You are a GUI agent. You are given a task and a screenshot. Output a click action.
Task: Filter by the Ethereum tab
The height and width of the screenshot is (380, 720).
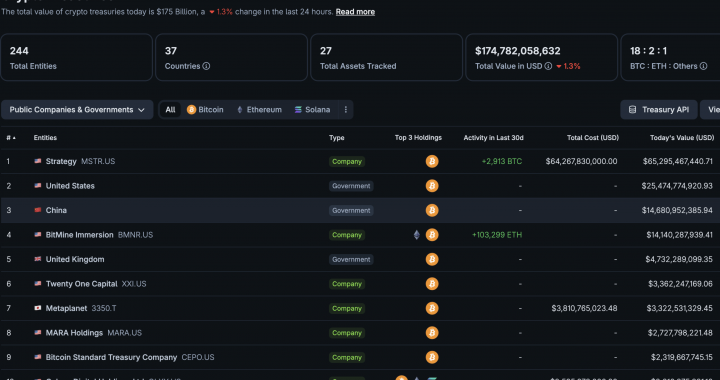coord(259,110)
